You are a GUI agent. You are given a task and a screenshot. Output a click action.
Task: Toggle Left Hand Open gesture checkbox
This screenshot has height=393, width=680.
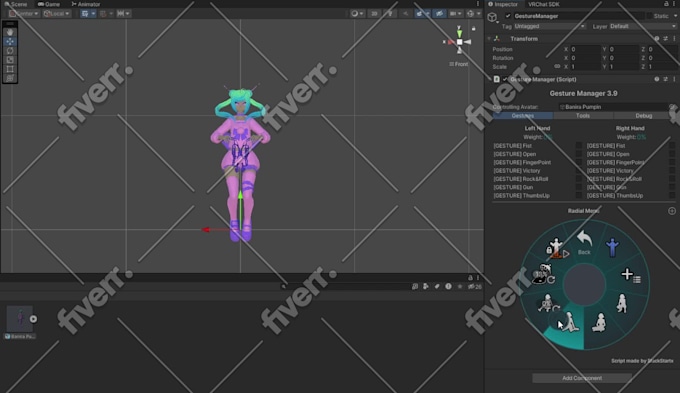(x=579, y=154)
